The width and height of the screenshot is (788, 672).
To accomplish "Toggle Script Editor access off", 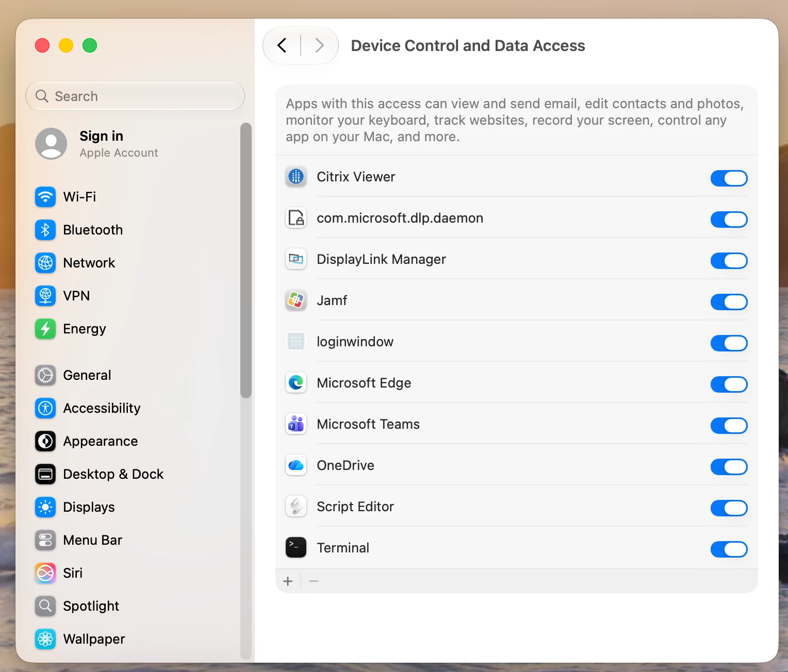I will point(729,508).
